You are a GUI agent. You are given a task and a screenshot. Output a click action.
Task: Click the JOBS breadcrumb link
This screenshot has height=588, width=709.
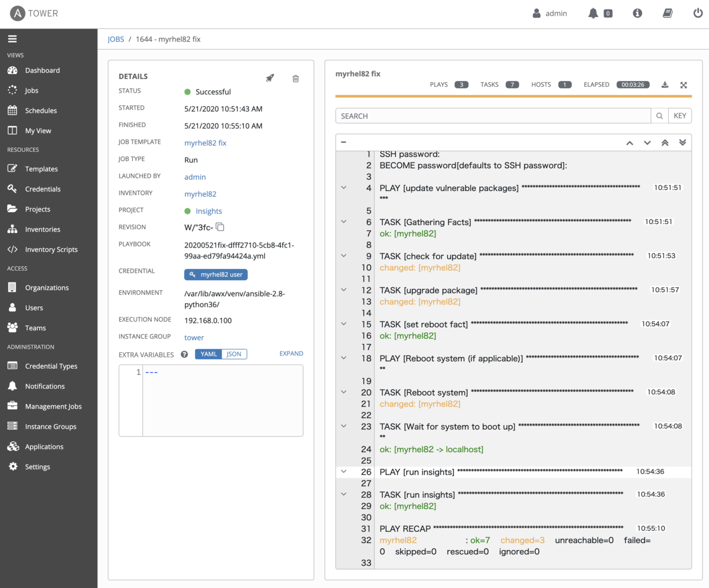tap(116, 39)
